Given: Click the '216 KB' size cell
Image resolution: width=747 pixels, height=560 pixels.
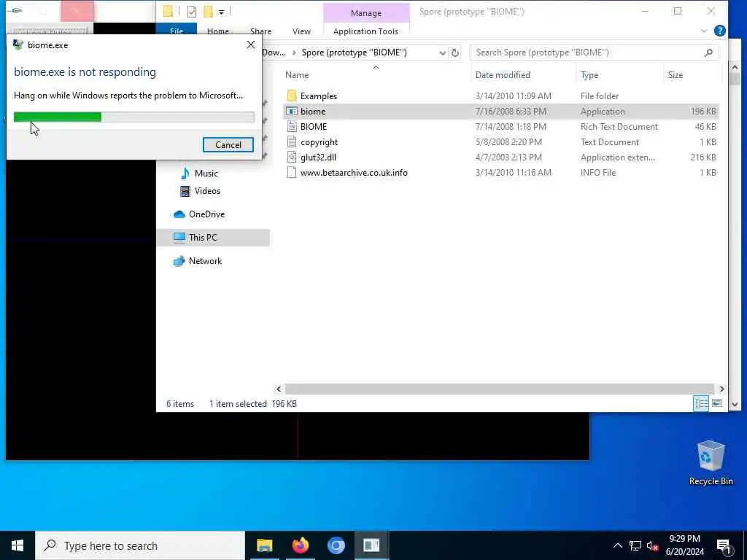Looking at the screenshot, I should [703, 157].
